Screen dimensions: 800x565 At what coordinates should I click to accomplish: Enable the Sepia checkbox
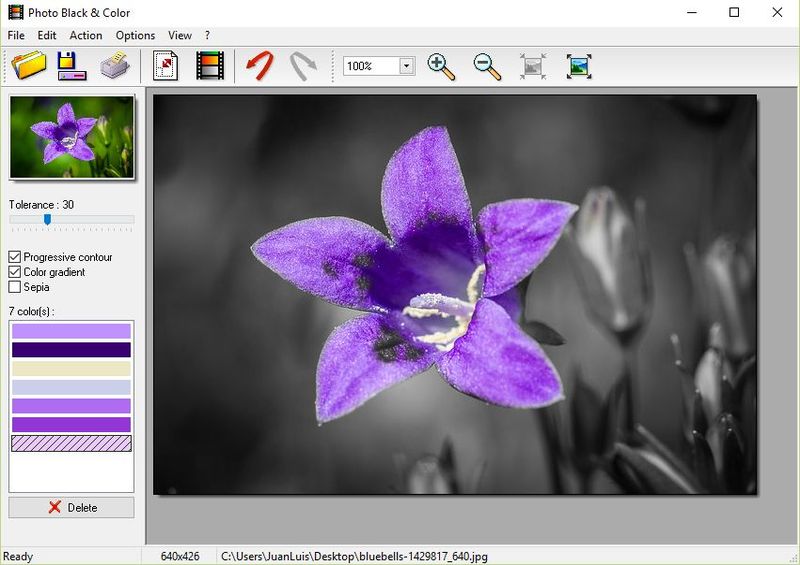click(x=15, y=287)
